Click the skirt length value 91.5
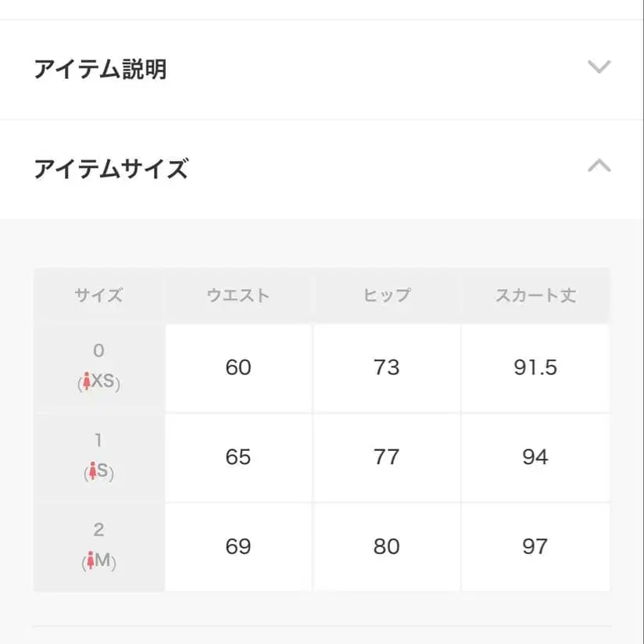This screenshot has height=644, width=644. 537,367
